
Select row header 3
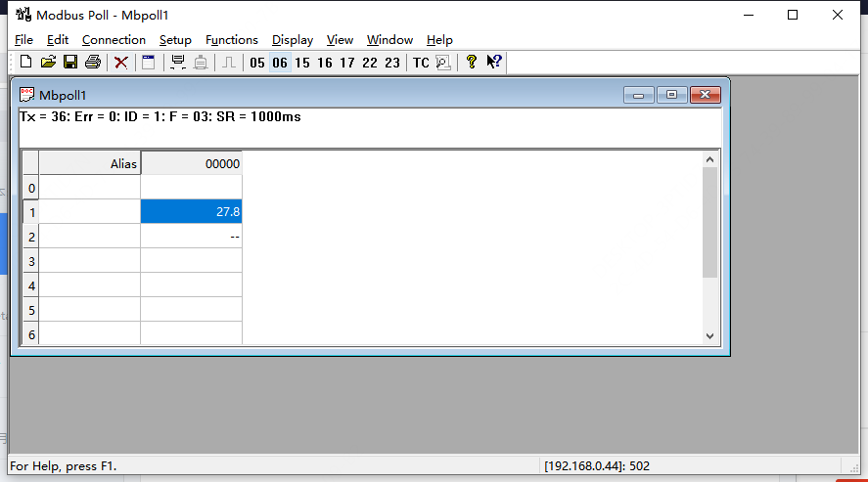(31, 261)
